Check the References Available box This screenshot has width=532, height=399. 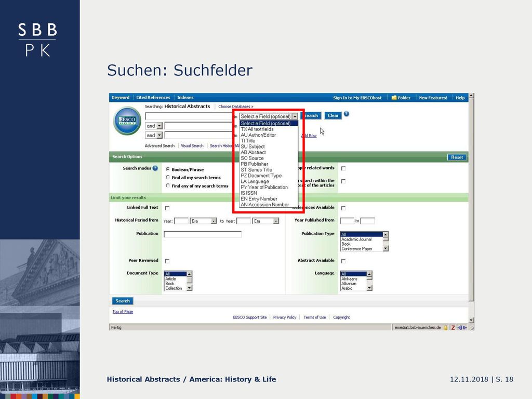point(343,208)
